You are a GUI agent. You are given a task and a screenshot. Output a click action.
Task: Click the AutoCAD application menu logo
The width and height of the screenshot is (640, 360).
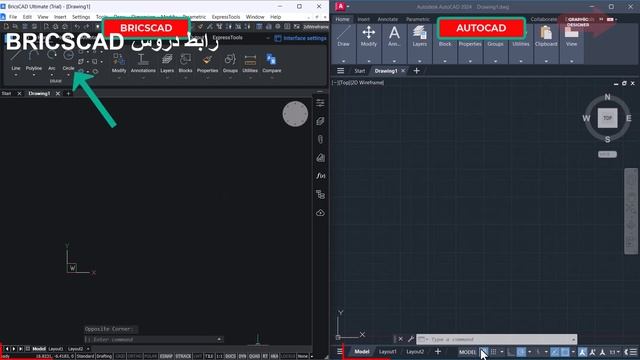340,7
